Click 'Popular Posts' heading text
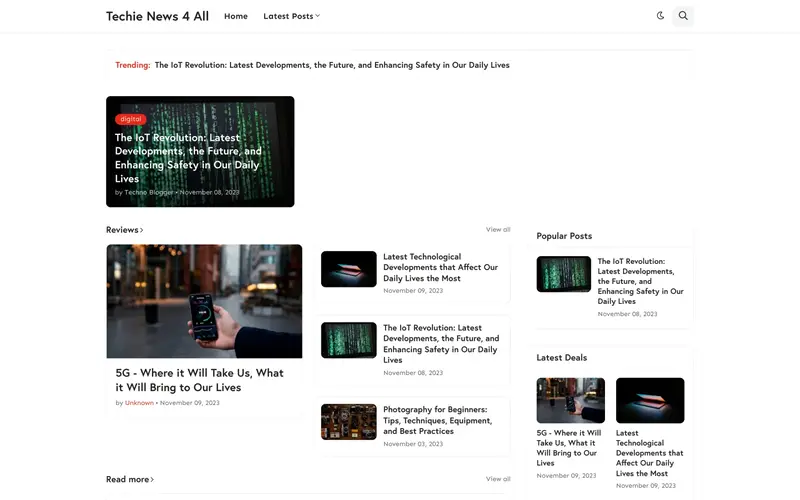The image size is (800, 500). [x=564, y=236]
